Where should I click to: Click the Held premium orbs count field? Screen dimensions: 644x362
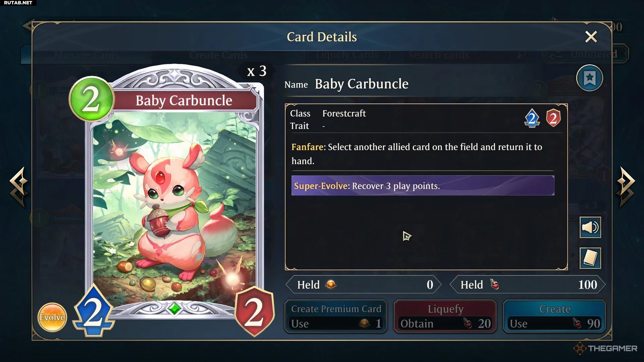click(364, 285)
